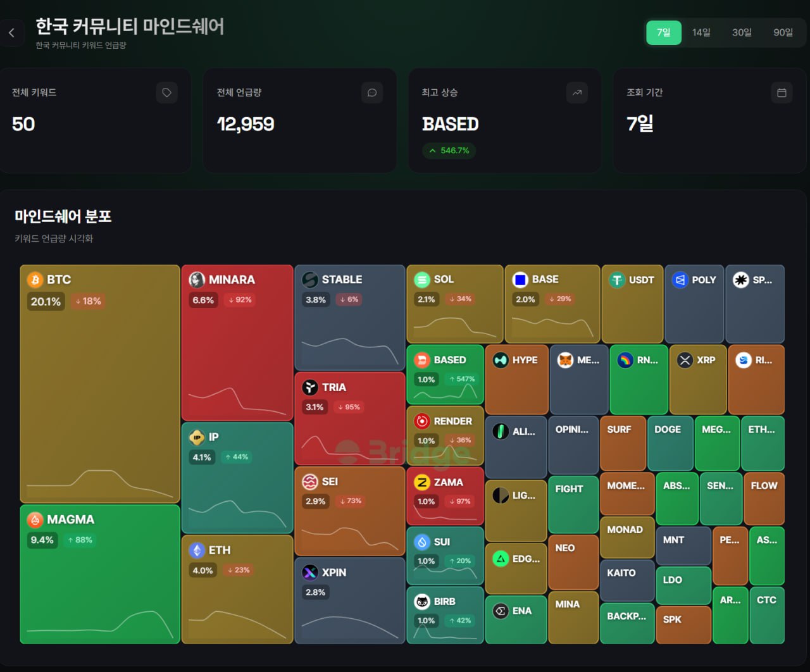
Task: Click the speech bubble icon in 전체 언급량 card
Action: coord(372,93)
